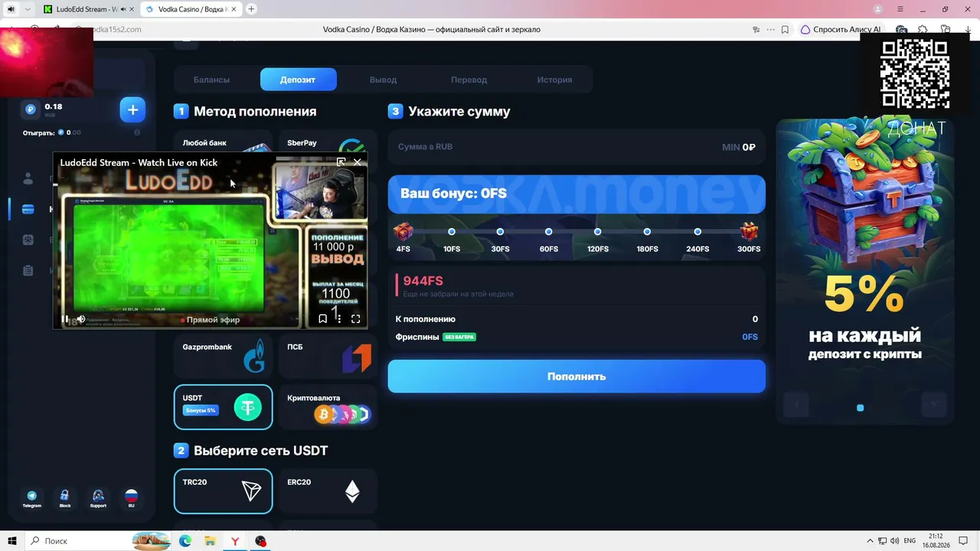Open File Explorer from the taskbar
This screenshot has height=551, width=980.
(210, 541)
